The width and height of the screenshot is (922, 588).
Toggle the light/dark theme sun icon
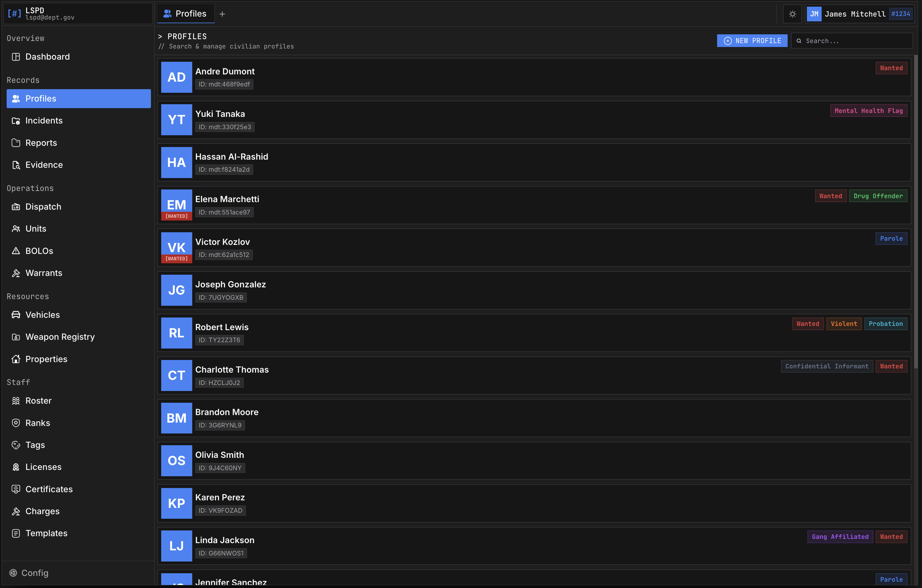click(792, 14)
